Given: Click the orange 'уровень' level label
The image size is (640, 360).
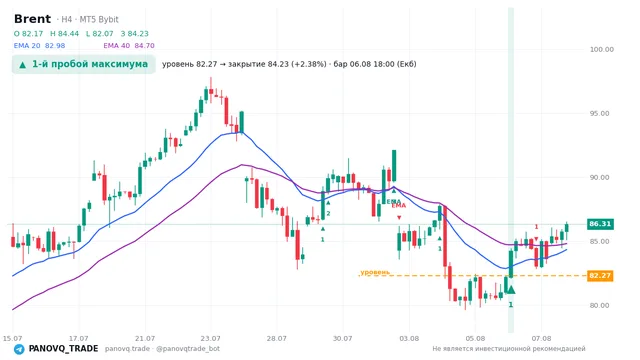Looking at the screenshot, I should (375, 272).
